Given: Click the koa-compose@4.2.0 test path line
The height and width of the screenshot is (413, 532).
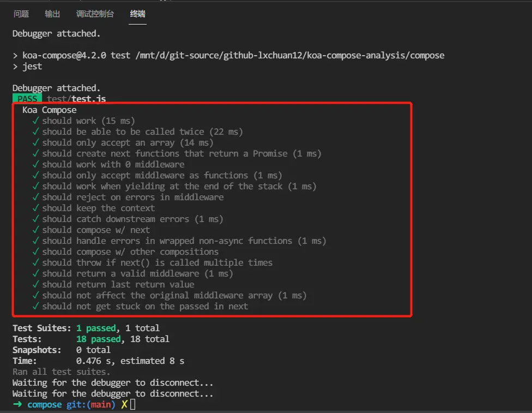Looking at the screenshot, I should click(x=228, y=55).
